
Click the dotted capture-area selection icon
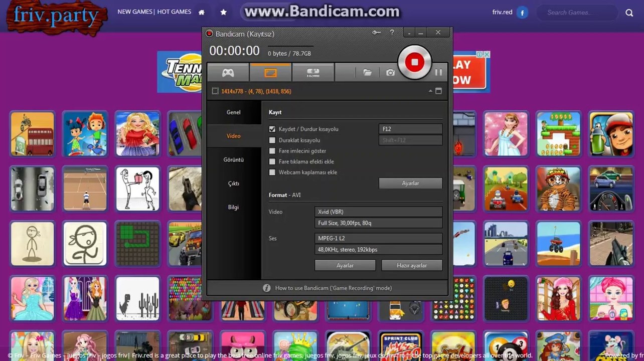(215, 91)
